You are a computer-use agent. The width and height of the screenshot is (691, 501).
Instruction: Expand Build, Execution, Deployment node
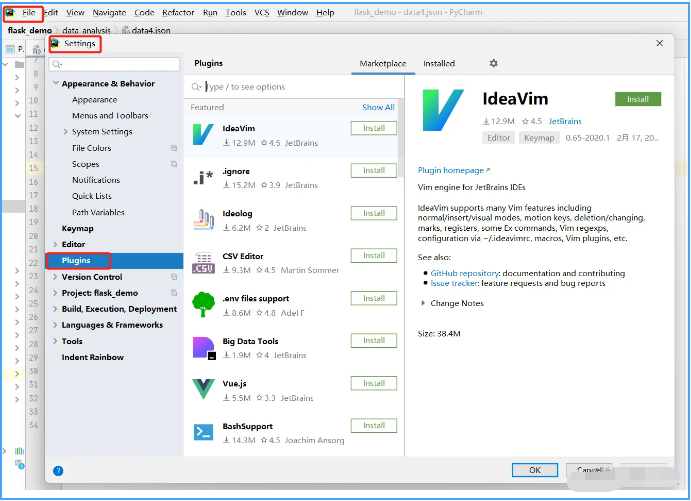point(55,309)
